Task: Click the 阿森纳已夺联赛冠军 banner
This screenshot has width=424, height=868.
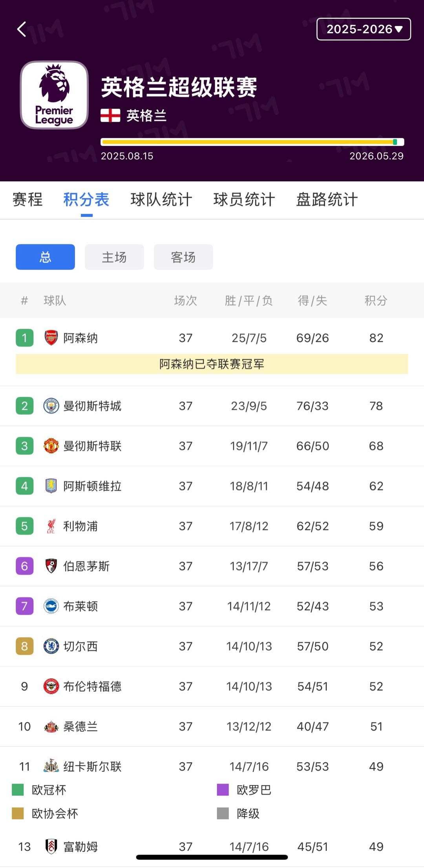Action: click(212, 364)
